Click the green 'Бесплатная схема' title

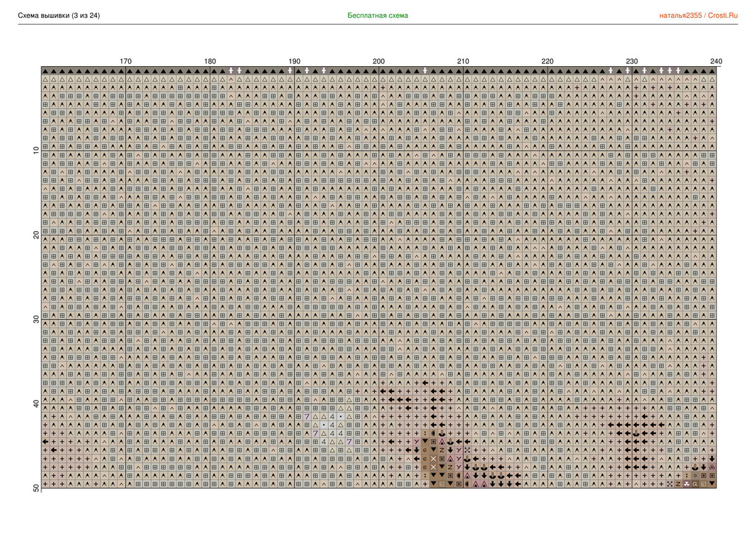(x=377, y=15)
